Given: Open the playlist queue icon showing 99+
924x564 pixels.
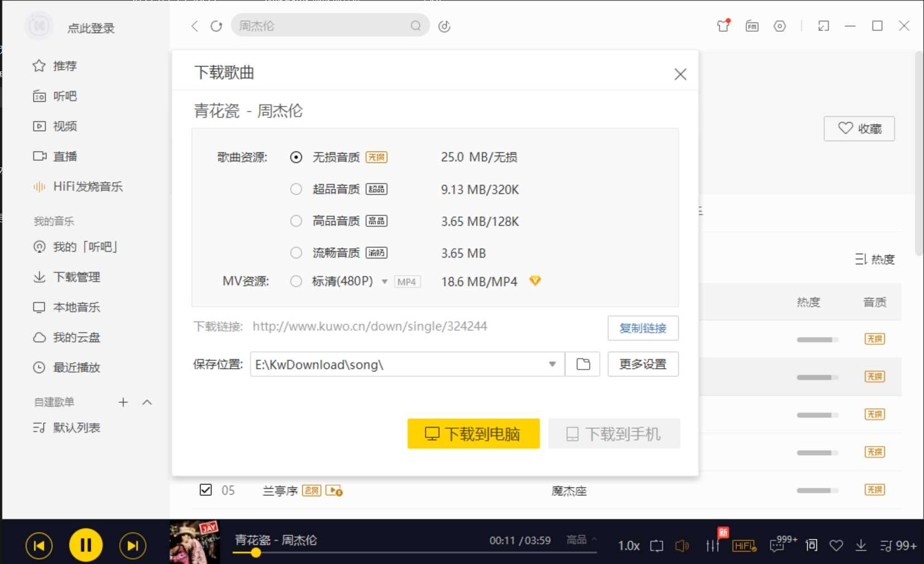Looking at the screenshot, I should (x=898, y=546).
